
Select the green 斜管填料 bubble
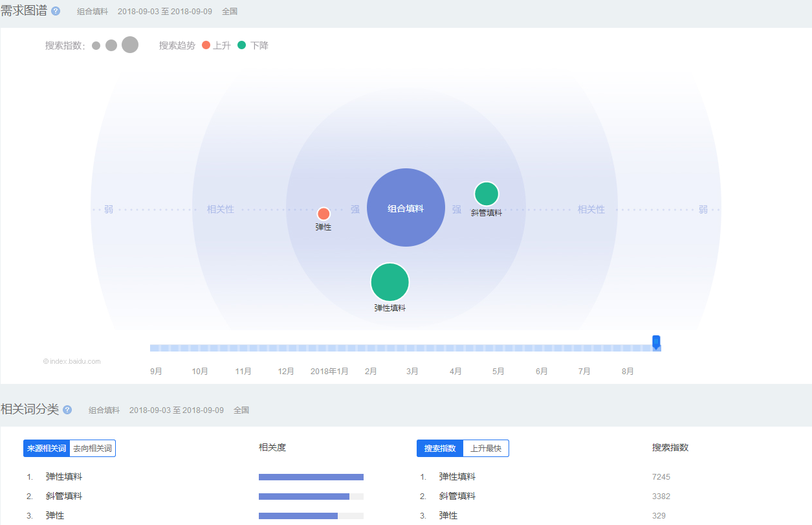point(486,194)
